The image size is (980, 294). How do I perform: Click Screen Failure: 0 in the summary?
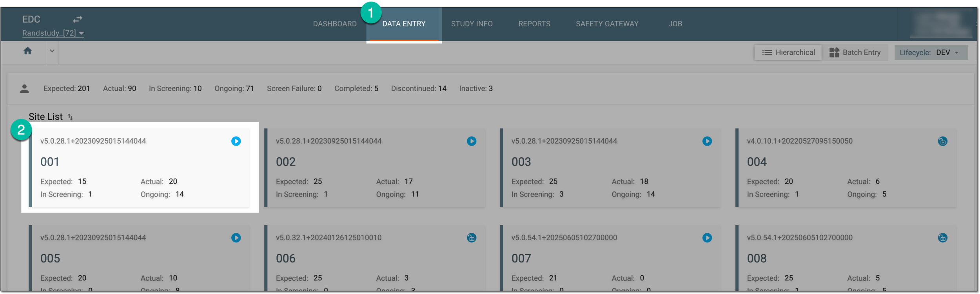tap(294, 89)
